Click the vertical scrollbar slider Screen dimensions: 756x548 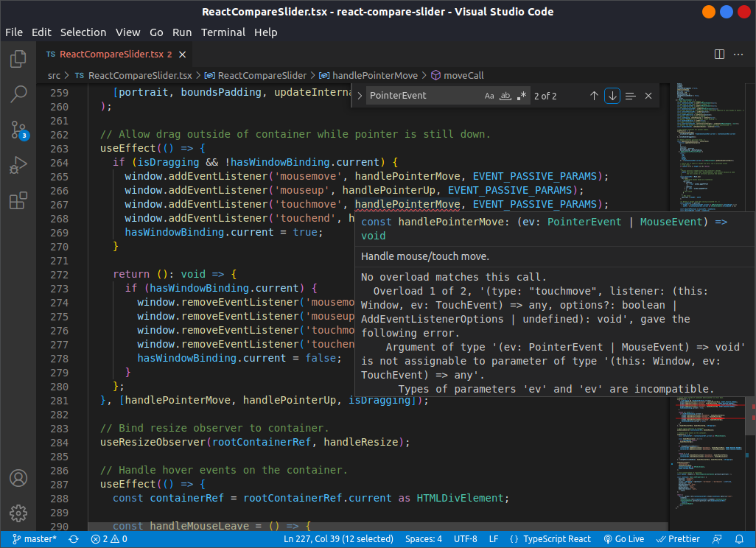(751, 417)
